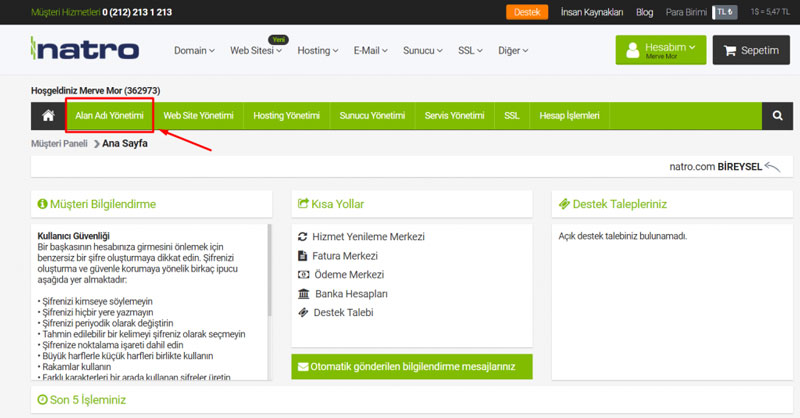Open İnsan Kaynakları link
800x418 pixels.
pyautogui.click(x=592, y=12)
